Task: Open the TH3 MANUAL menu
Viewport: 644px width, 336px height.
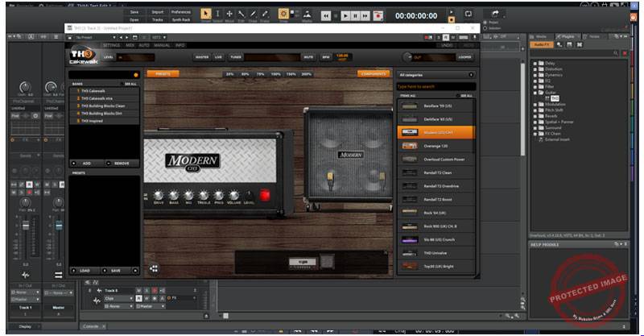Action: tap(162, 45)
